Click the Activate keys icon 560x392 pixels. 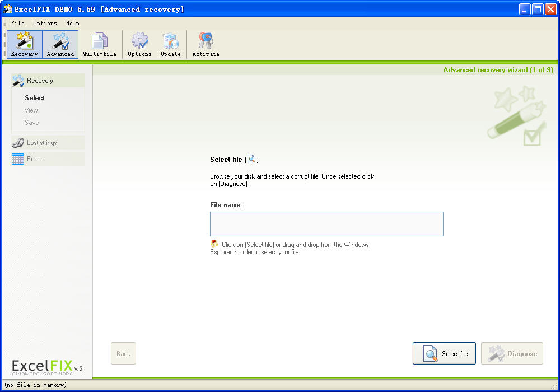tap(206, 44)
